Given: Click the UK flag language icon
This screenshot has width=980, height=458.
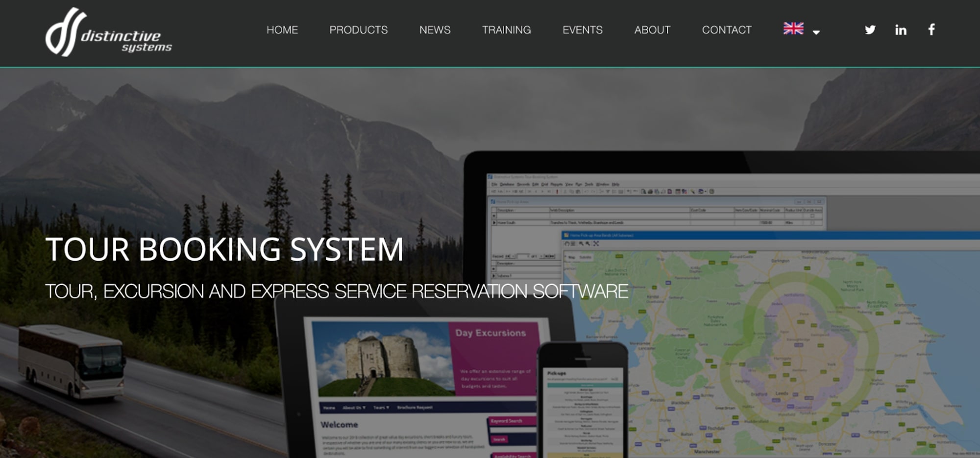Looking at the screenshot, I should 793,29.
